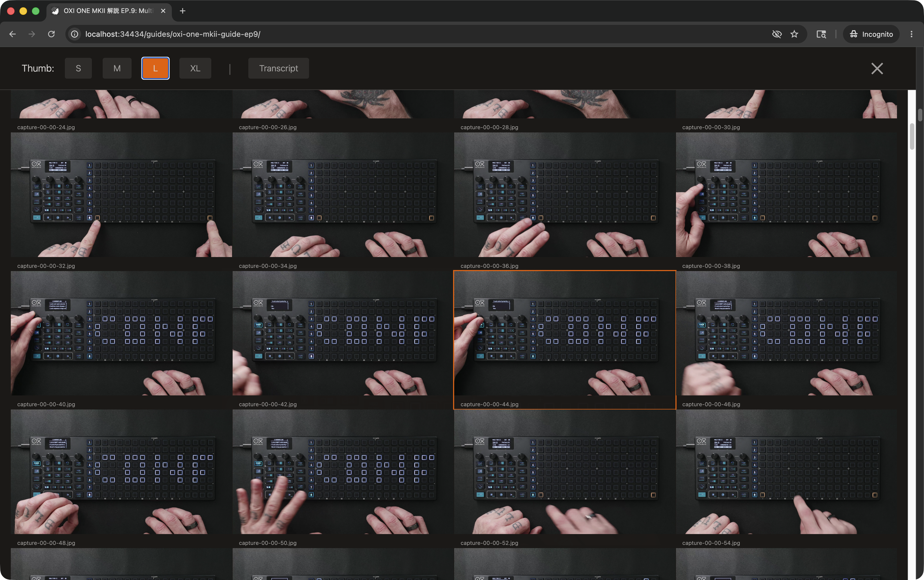Click the gallery vertical scrollbar
This screenshot has height=580, width=924.
(912, 136)
